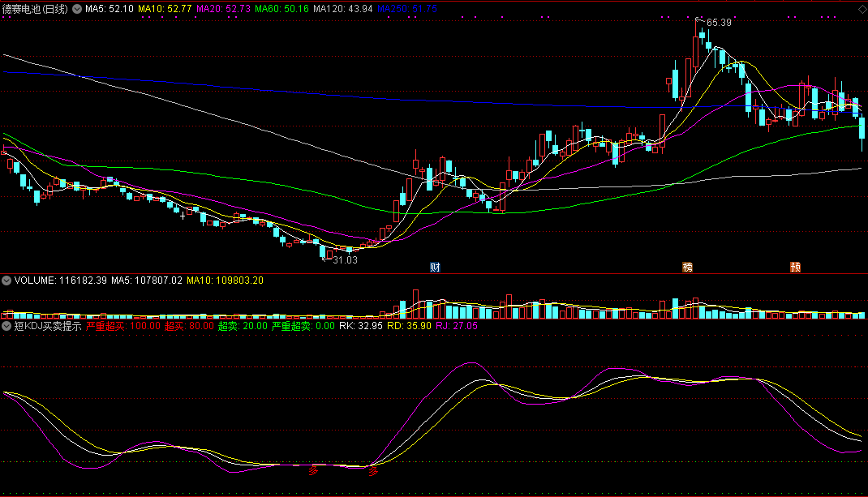The height and width of the screenshot is (497, 868).
Task: Select the magenta MA20: 52.73 label
Action: tap(223, 9)
